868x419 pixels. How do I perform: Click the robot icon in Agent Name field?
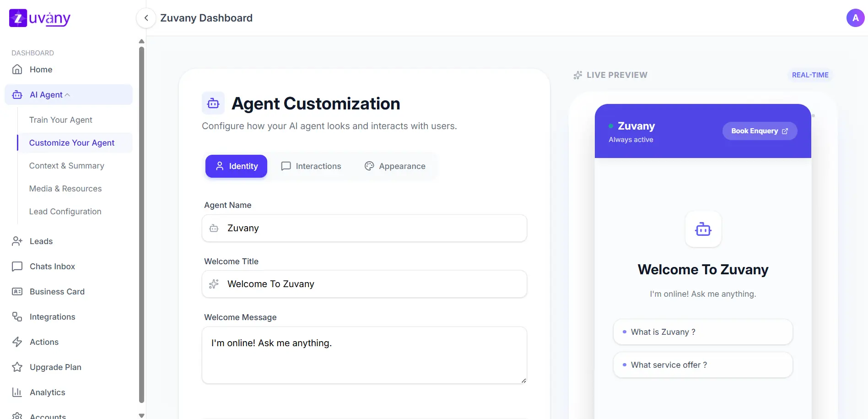click(x=214, y=228)
